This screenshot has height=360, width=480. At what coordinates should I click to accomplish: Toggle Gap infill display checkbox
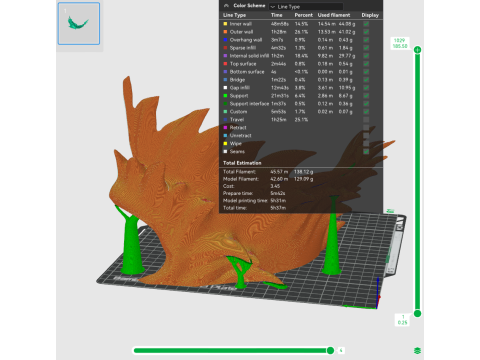(x=366, y=88)
